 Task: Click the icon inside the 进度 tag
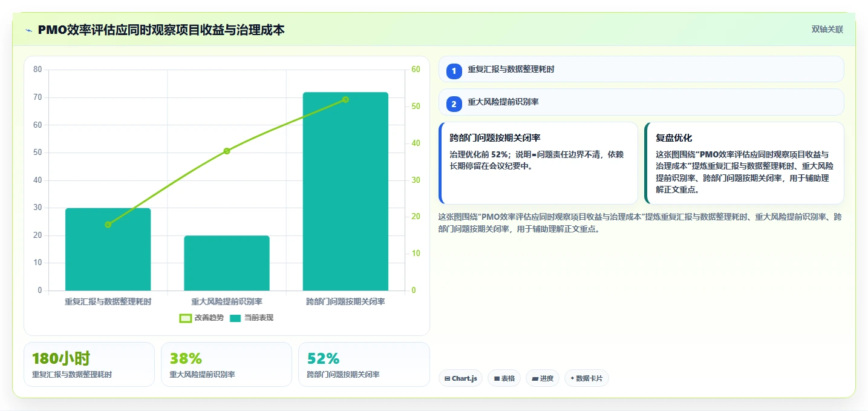point(535,378)
